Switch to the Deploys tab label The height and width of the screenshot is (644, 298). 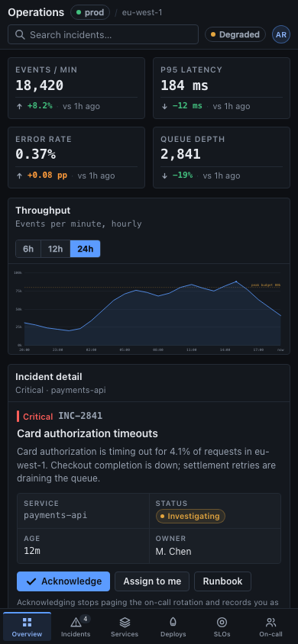[x=173, y=634]
